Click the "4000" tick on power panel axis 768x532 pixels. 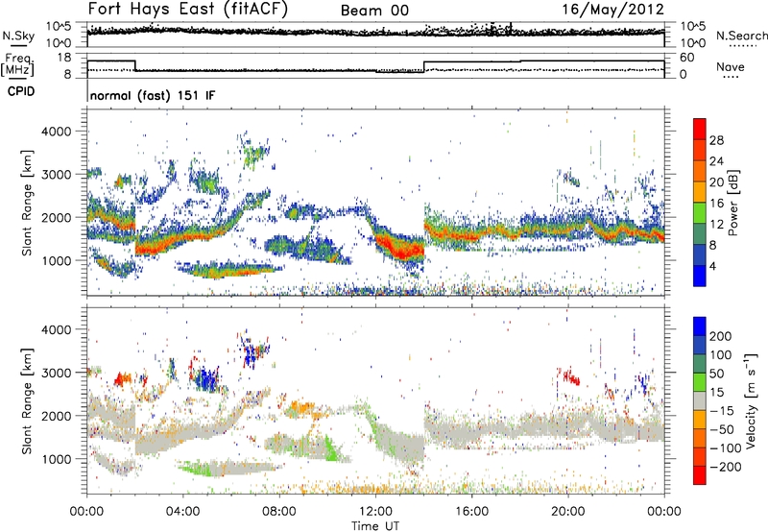57,132
